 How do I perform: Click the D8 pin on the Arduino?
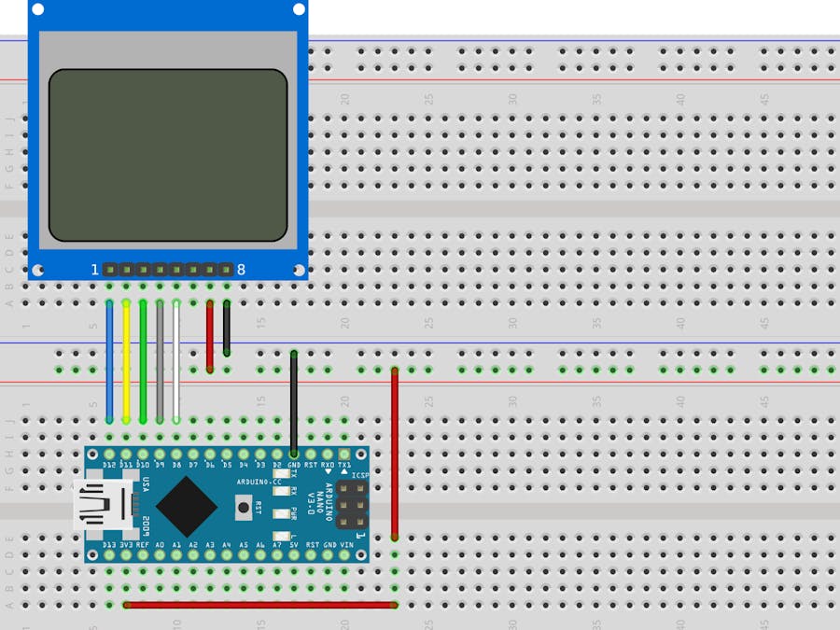pyautogui.click(x=176, y=455)
